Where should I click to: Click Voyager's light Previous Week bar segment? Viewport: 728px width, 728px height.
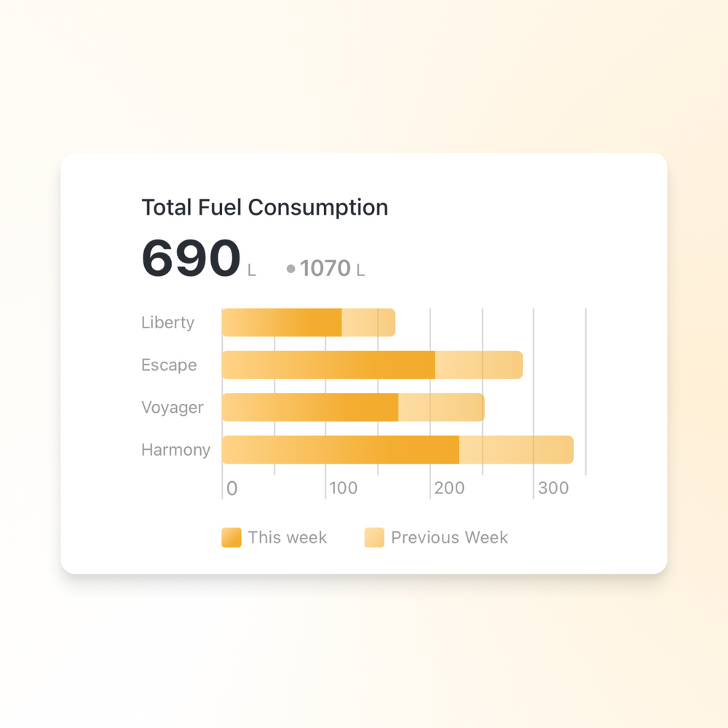pos(441,407)
